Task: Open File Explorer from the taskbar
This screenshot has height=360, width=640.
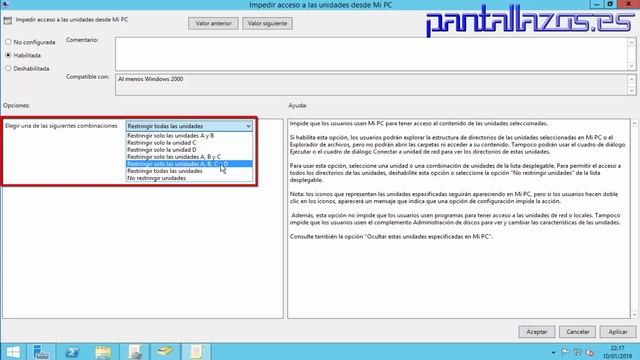Action: point(103,352)
